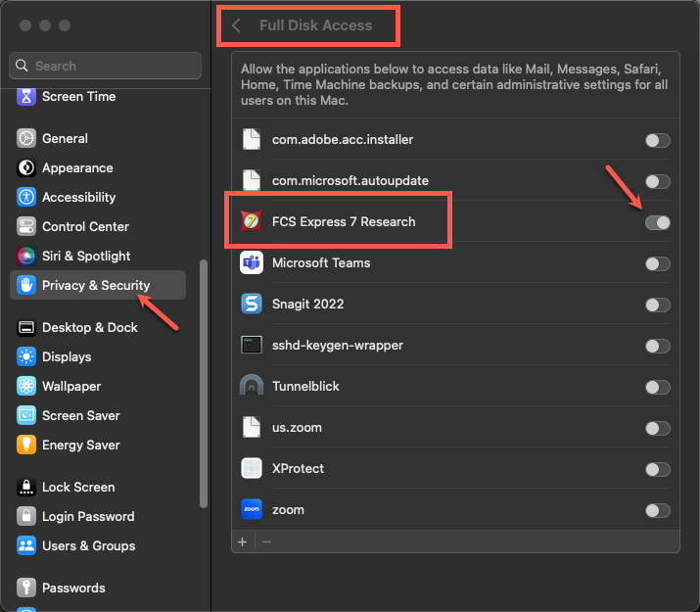Toggle com.microsoft.autoupdate switch on
This screenshot has width=700, height=612.
coord(658,182)
